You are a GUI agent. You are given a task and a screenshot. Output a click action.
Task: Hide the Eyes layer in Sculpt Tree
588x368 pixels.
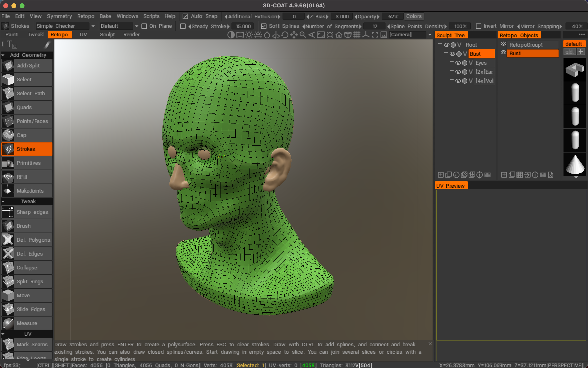(x=458, y=63)
